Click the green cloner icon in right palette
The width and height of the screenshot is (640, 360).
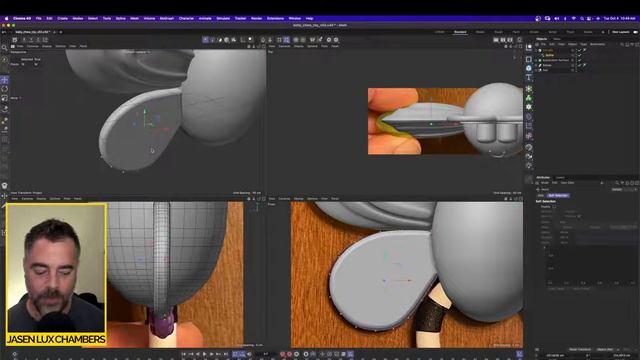(x=529, y=98)
